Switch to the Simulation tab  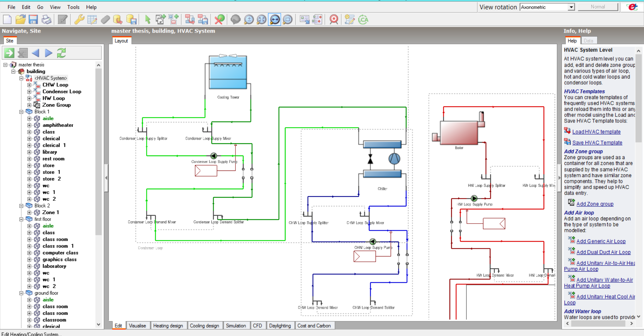pyautogui.click(x=236, y=326)
